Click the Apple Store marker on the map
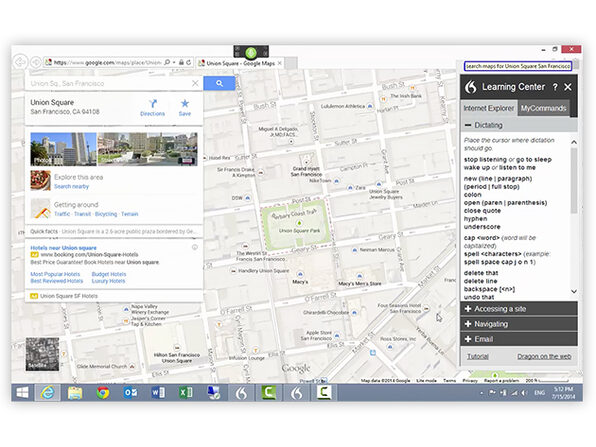Viewport: 596px width, 447px height. coord(337,336)
